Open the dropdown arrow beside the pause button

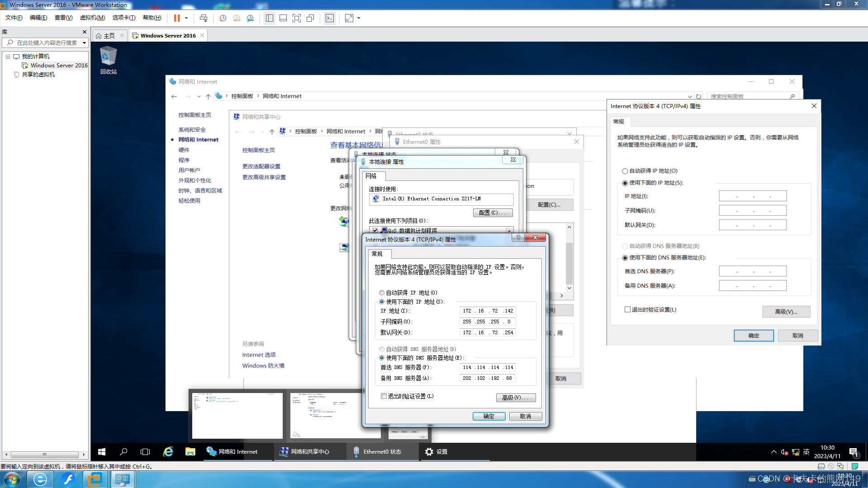(186, 18)
